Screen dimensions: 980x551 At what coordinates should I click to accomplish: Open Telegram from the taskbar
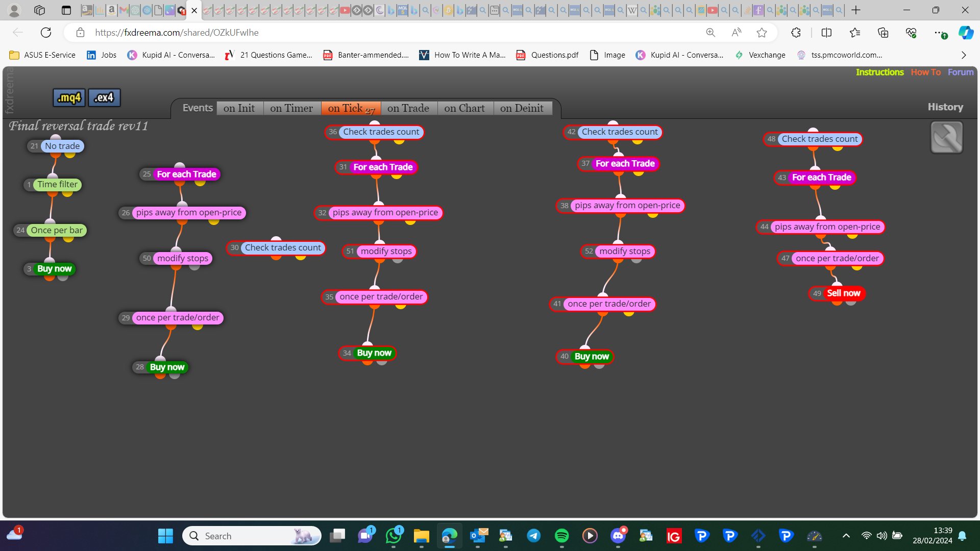click(x=533, y=536)
